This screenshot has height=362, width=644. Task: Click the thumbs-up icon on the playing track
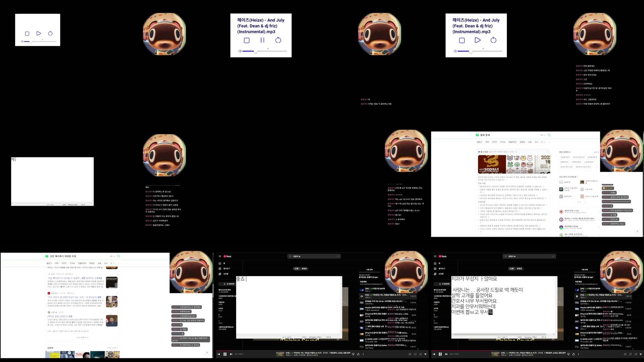coord(358,354)
